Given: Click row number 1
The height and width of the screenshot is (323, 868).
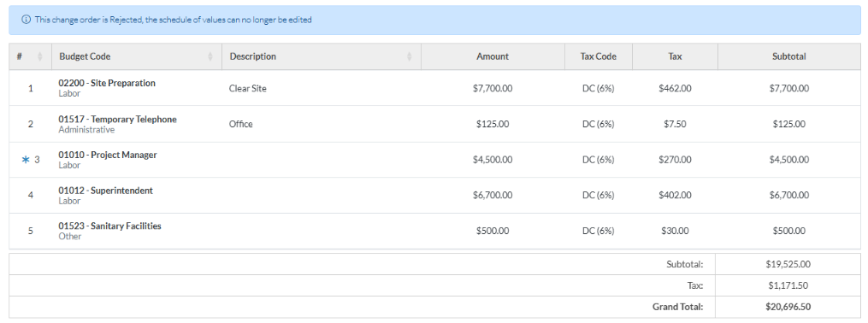Looking at the screenshot, I should pyautogui.click(x=31, y=88).
